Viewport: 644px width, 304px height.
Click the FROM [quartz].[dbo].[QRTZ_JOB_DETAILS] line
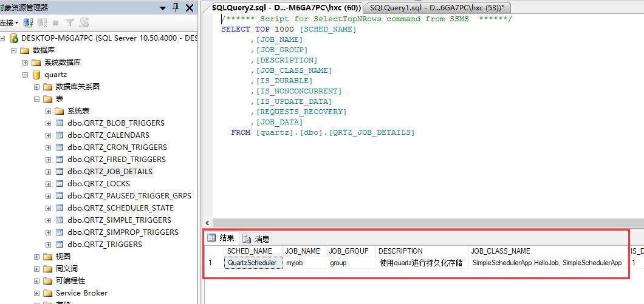(323, 132)
